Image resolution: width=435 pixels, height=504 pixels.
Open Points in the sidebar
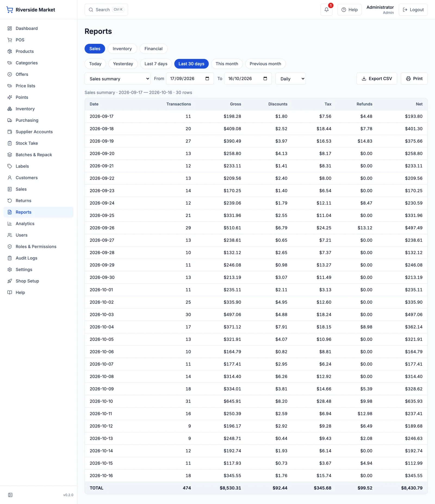(39, 97)
